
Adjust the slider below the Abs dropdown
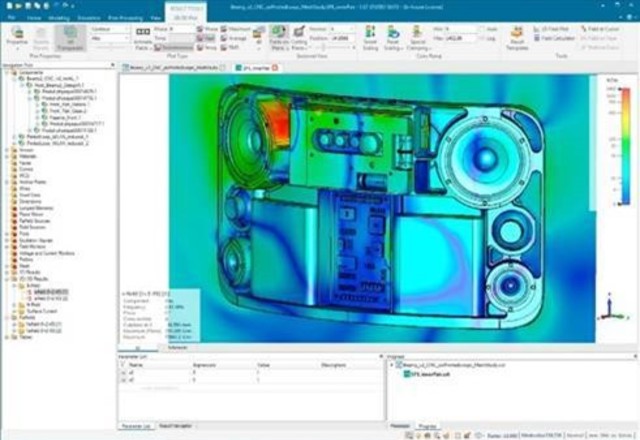coord(110,47)
